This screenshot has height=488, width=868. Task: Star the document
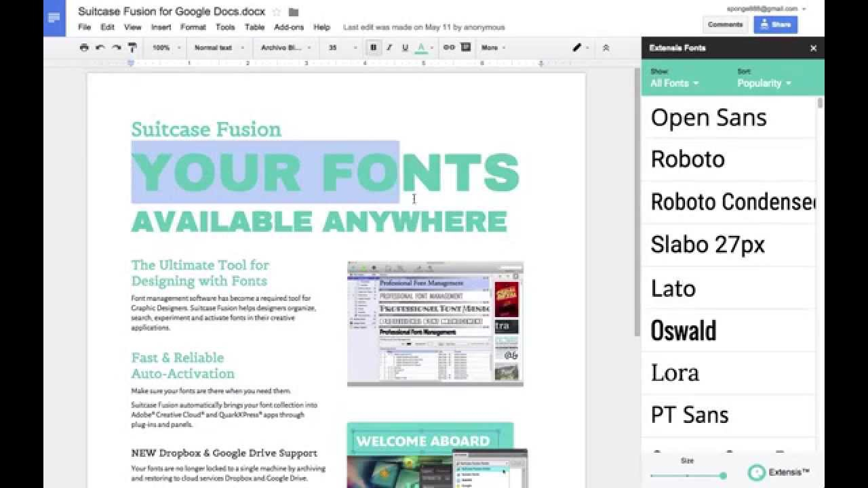point(277,12)
